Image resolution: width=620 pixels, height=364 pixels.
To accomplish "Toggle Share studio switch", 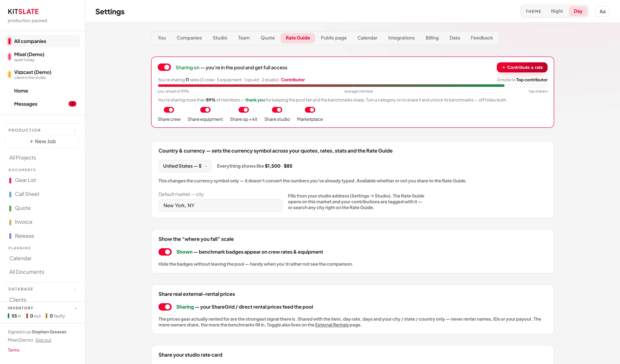I will (277, 110).
